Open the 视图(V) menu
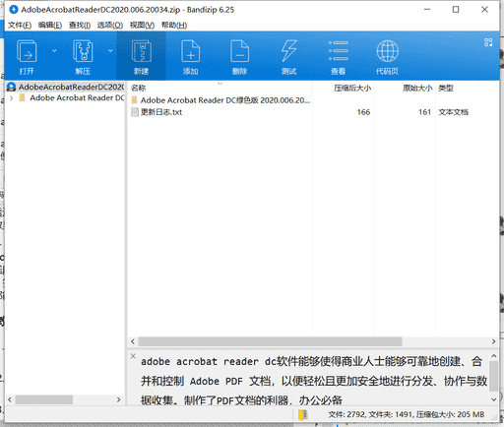Viewport: 504px width, 427px height. tap(142, 25)
